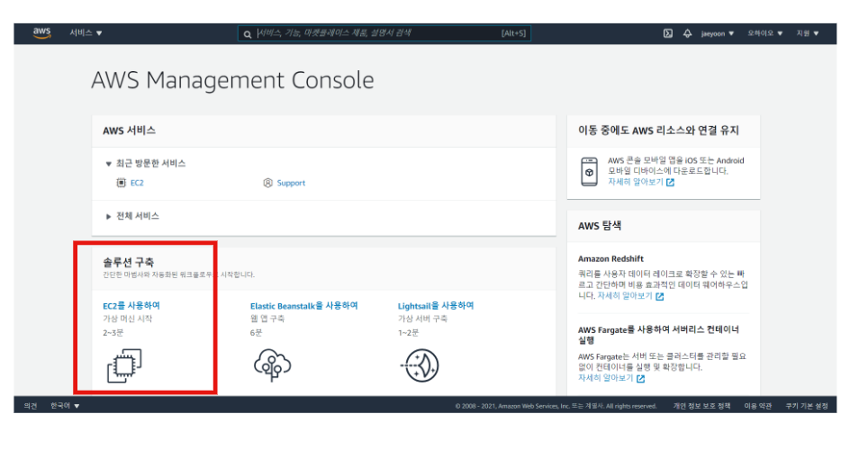
Task: Open the 서비스 dropdown menu
Action: (86, 33)
